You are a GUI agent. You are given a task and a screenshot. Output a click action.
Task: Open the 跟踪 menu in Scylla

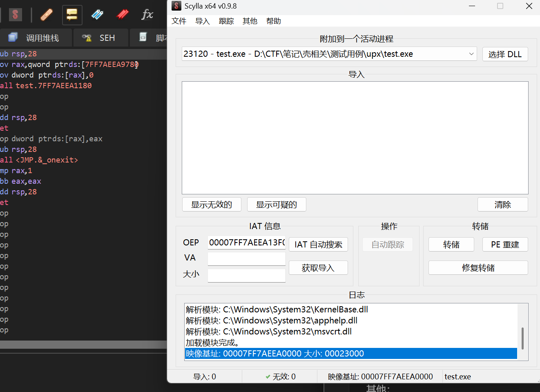[226, 21]
